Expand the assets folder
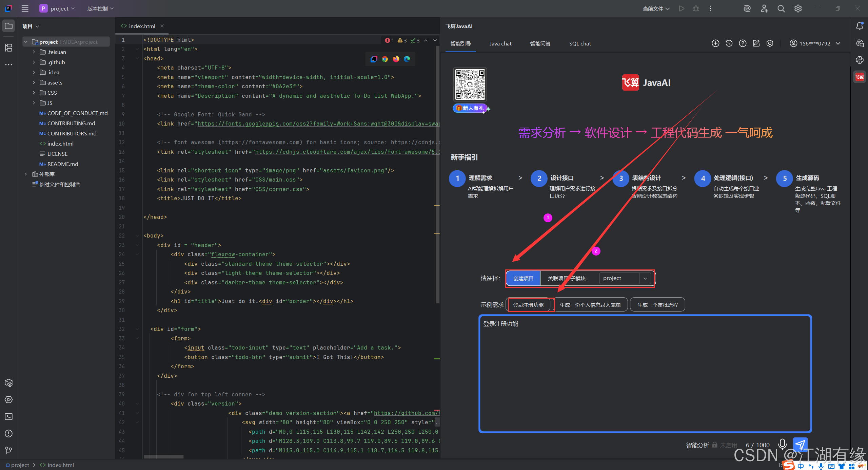 click(34, 82)
